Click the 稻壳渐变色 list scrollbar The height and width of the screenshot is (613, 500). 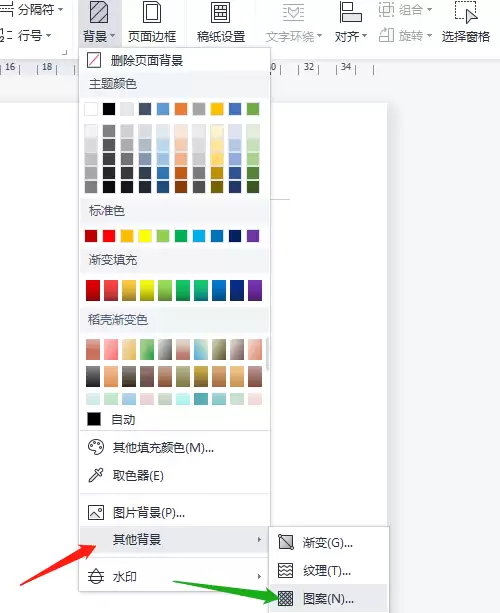click(x=267, y=354)
